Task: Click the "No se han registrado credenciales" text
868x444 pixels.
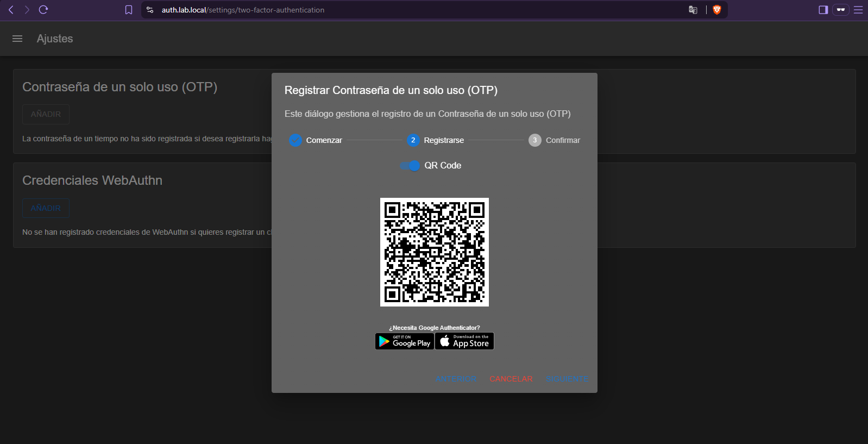Action: 147,232
